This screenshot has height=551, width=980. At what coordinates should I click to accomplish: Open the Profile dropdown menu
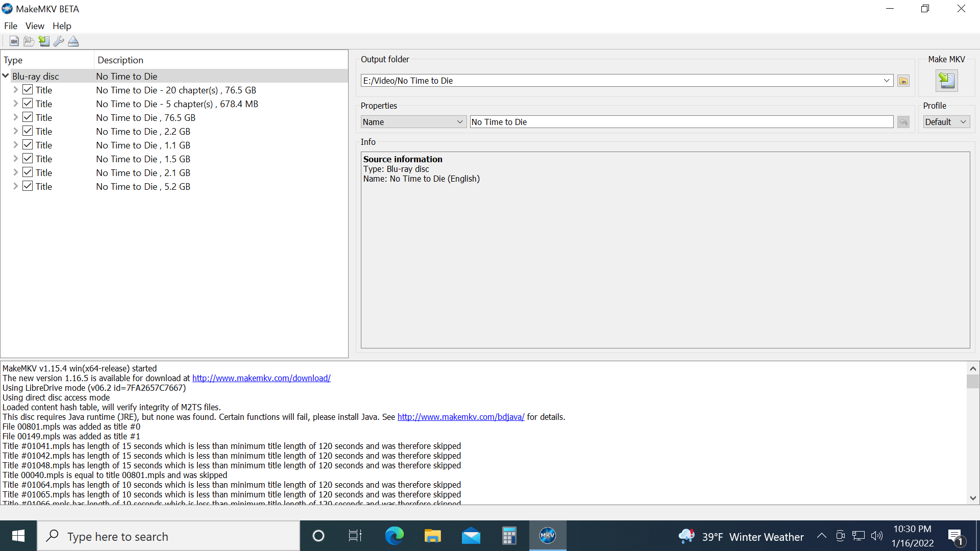(946, 122)
